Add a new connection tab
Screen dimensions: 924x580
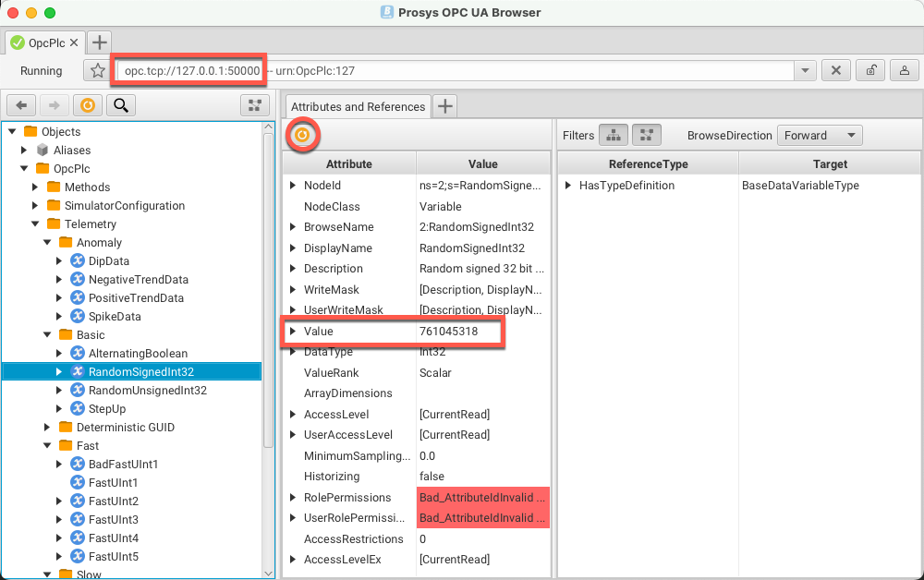[x=100, y=42]
